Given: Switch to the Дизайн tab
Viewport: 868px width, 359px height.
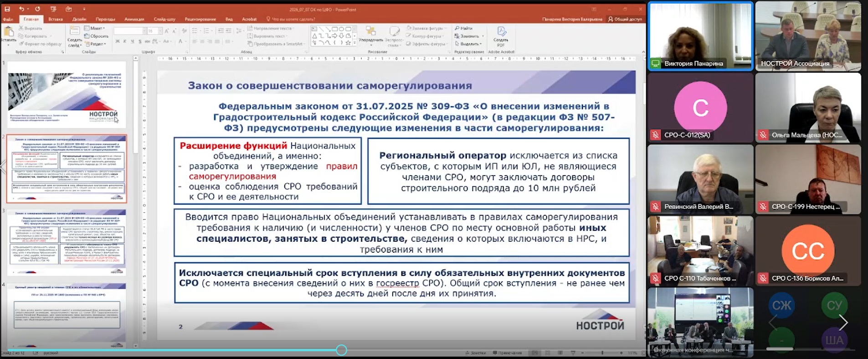Looking at the screenshot, I should (x=79, y=19).
